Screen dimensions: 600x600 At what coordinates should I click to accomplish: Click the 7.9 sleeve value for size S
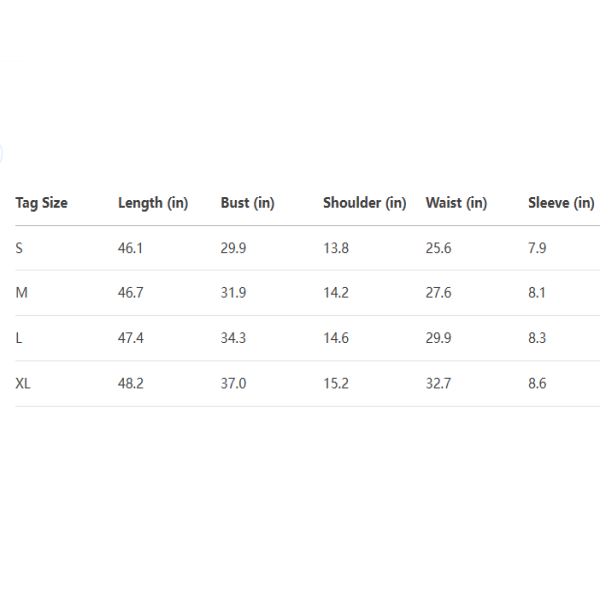[x=537, y=248]
